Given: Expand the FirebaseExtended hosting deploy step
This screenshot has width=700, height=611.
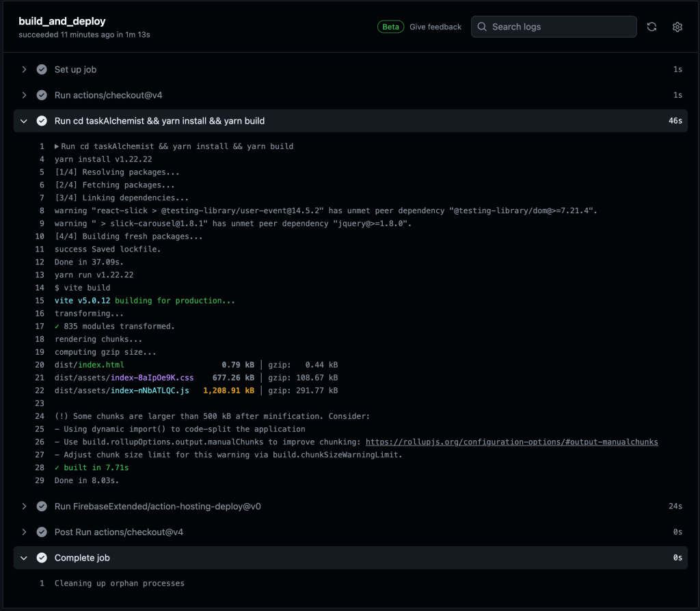Looking at the screenshot, I should [x=24, y=506].
